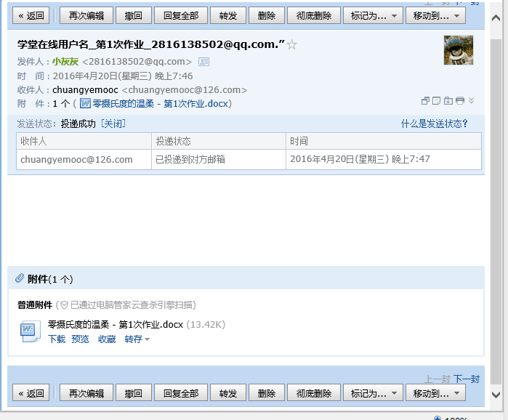Viewport: 508px width, 420px height.
Task: Click the bottom 彻底删除 button
Action: click(x=314, y=393)
